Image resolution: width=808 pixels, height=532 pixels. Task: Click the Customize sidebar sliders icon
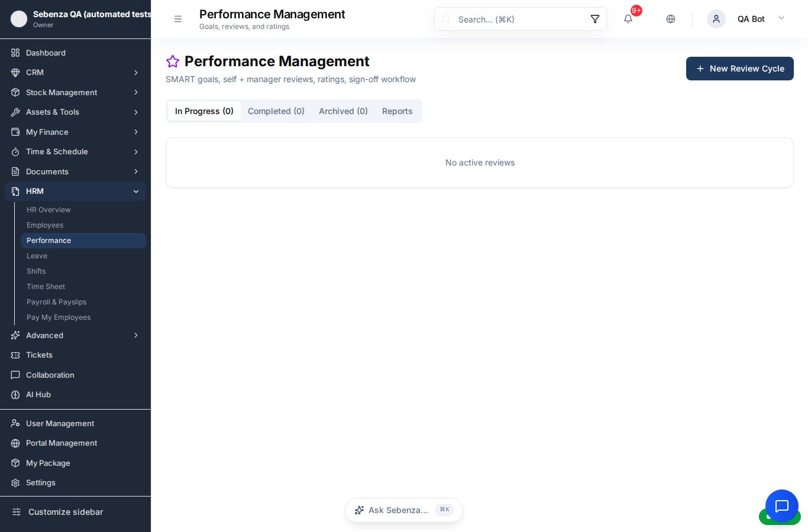coord(17,512)
